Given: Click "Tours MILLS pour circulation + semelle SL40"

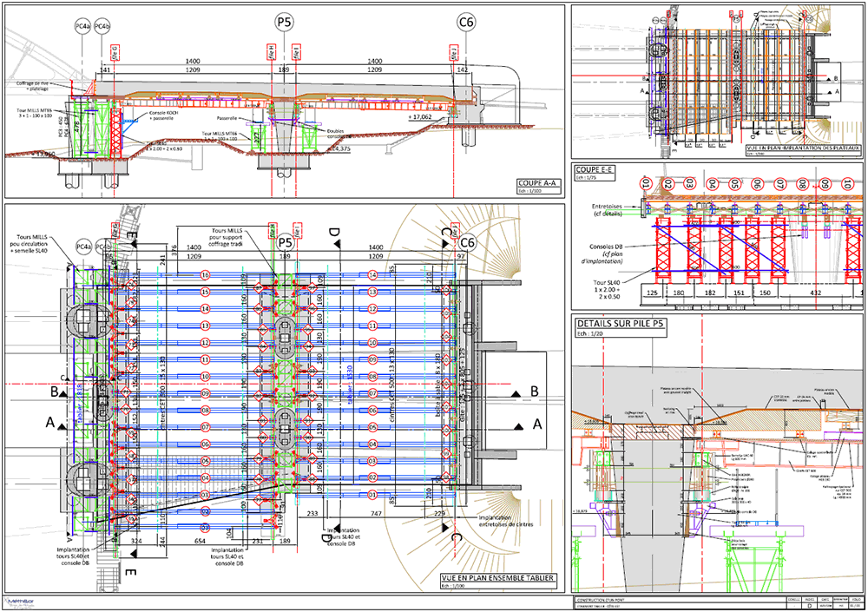Looking at the screenshot, I should point(29,244).
